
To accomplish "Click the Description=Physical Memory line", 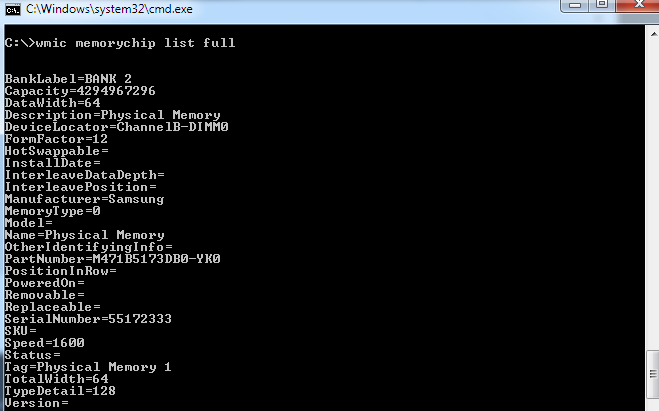I will coord(112,115).
